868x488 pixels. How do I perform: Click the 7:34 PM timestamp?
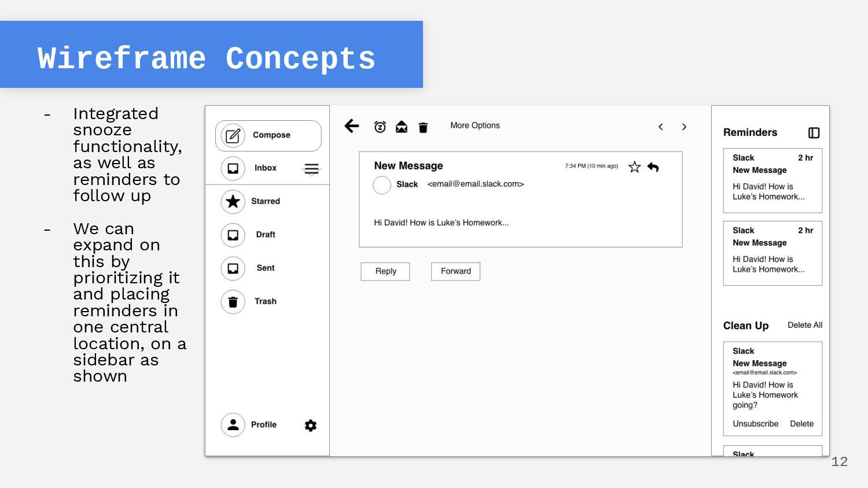(x=591, y=166)
